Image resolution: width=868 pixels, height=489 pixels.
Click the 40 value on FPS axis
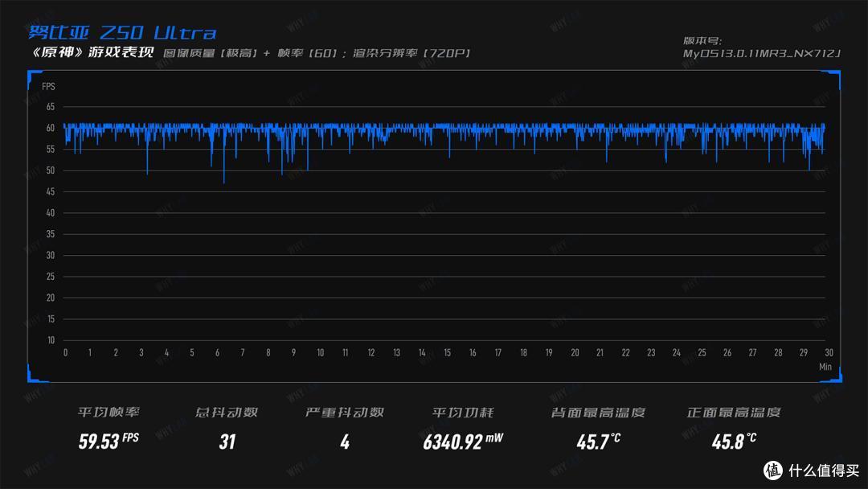click(51, 212)
